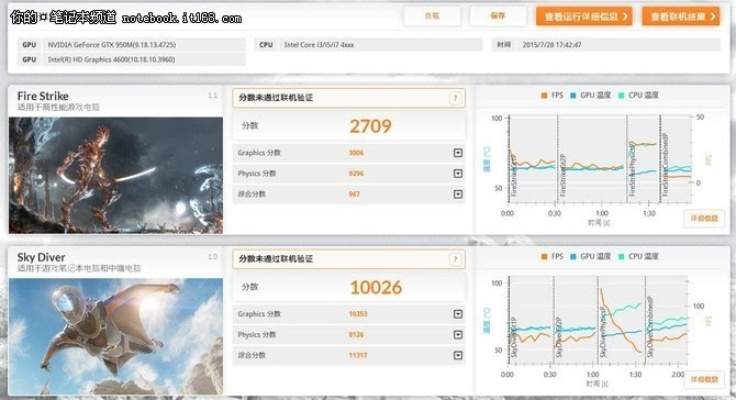The height and width of the screenshot is (400, 736).
Task: Click Sky Diver combined score value 11317
Action: (x=358, y=355)
